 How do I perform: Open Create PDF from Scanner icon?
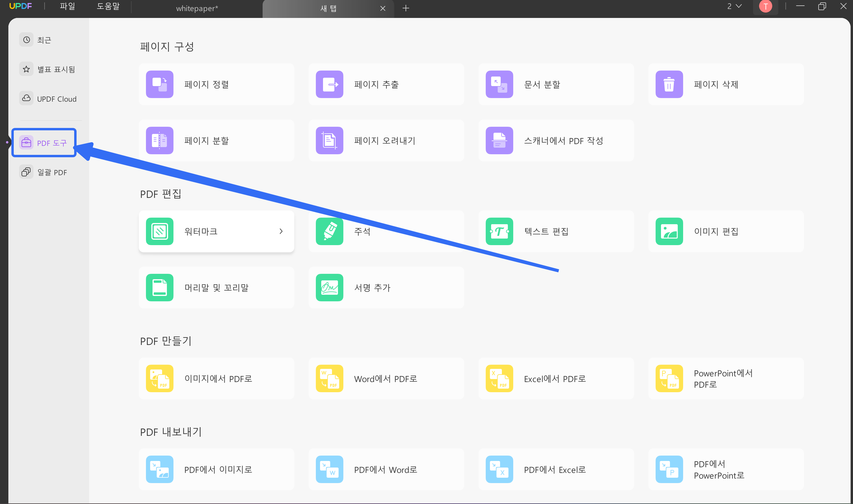coord(499,140)
